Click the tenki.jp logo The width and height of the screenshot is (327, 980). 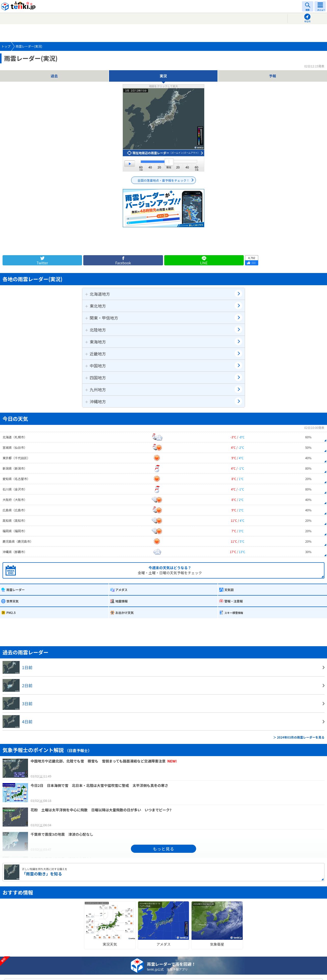(x=18, y=6)
